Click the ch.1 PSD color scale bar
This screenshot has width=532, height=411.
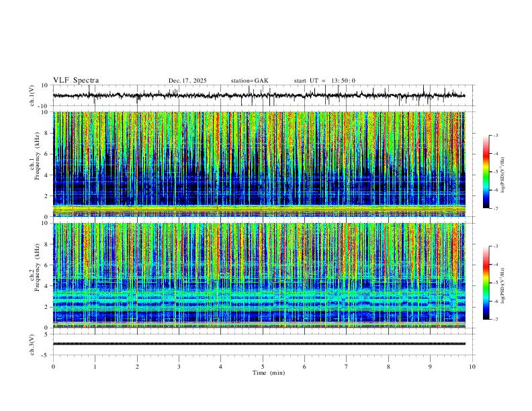point(486,172)
